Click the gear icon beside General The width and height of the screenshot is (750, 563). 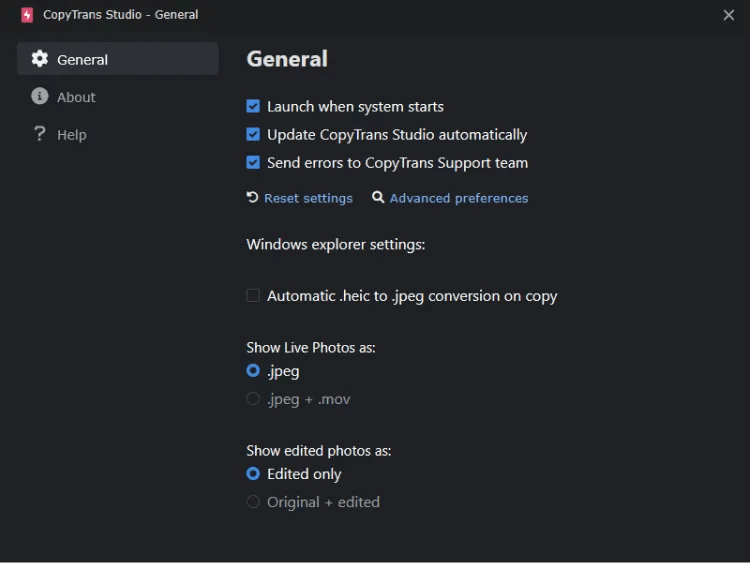(40, 59)
